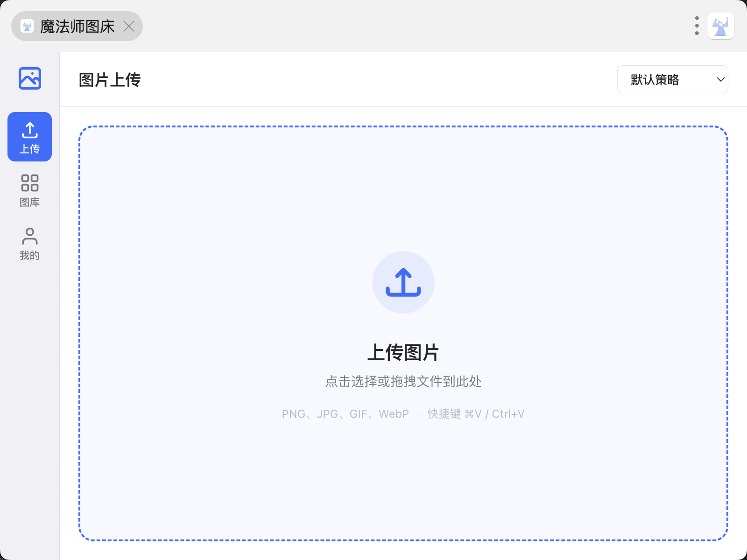
Task: Go to 我的 via its sidebar label
Action: (x=29, y=255)
